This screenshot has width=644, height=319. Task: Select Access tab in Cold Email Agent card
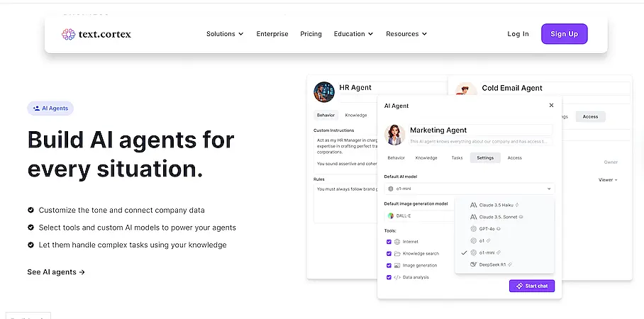(590, 116)
